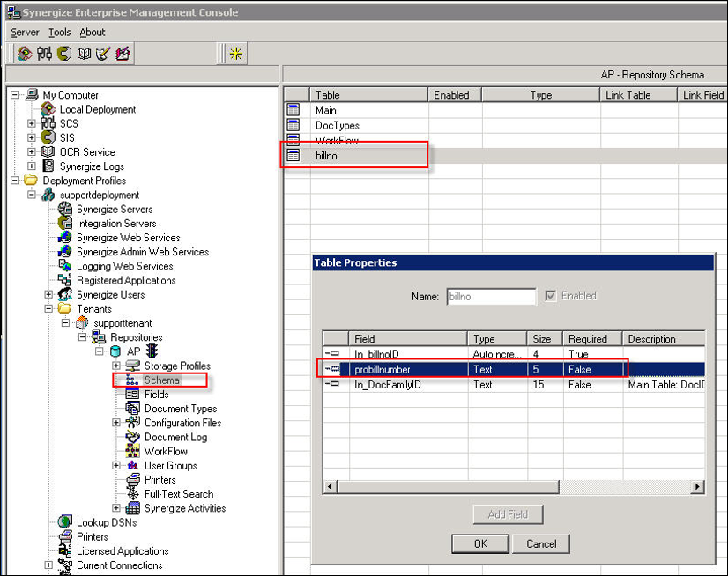Image resolution: width=728 pixels, height=576 pixels.
Task: Select the Licensed Applications tree item
Action: pyautogui.click(x=123, y=551)
